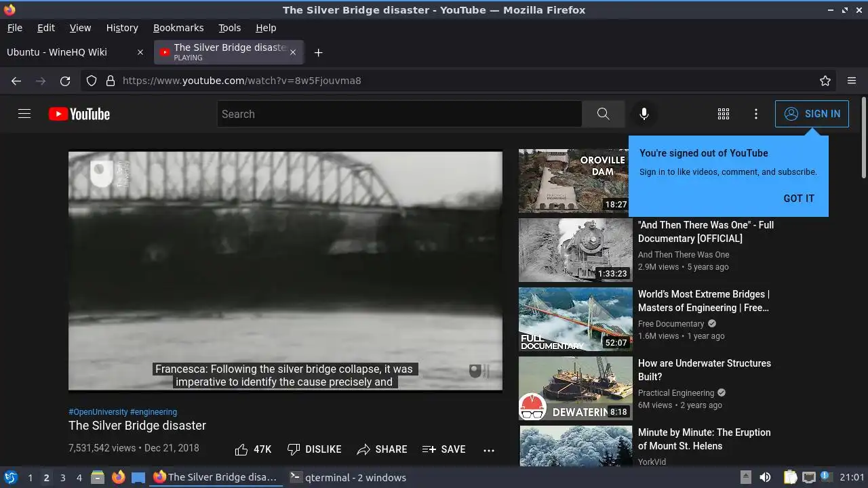Close the Ubuntu - WineHQ Wiki tab
868x488 pixels.
pos(140,52)
